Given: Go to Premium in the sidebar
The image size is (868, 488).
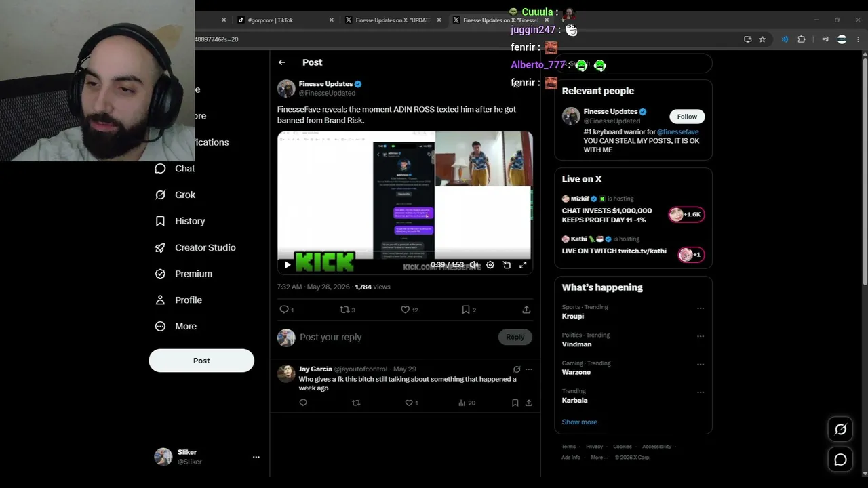Looking at the screenshot, I should pyautogui.click(x=183, y=274).
